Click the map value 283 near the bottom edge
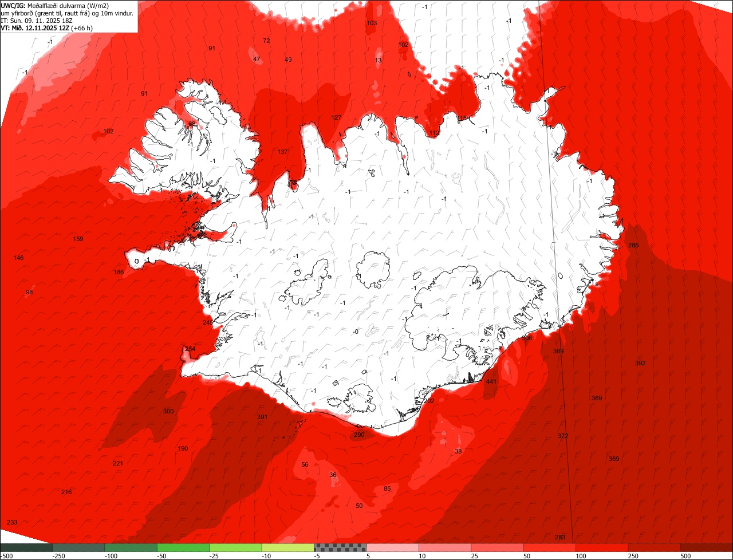This screenshot has height=560, width=733. pos(560,537)
